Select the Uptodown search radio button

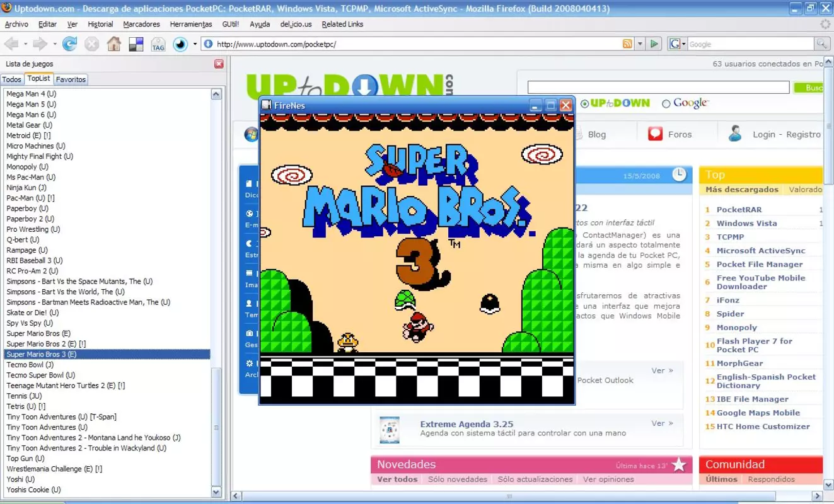[x=584, y=103]
